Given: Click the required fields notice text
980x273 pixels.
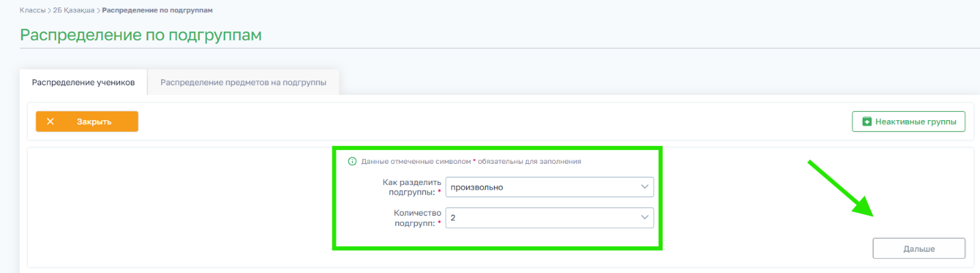Looking at the screenshot, I should (472, 162).
